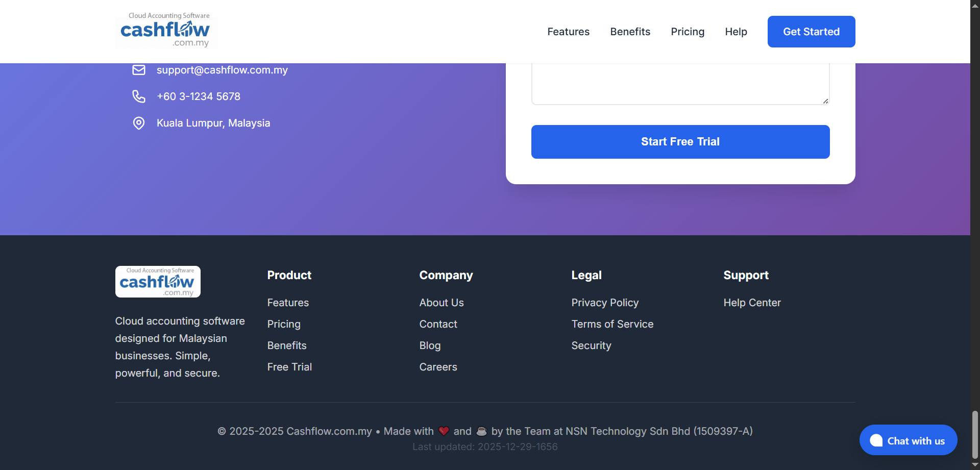Click the coffee emoji in the footer
Viewport: 980px width, 470px height.
pos(482,431)
